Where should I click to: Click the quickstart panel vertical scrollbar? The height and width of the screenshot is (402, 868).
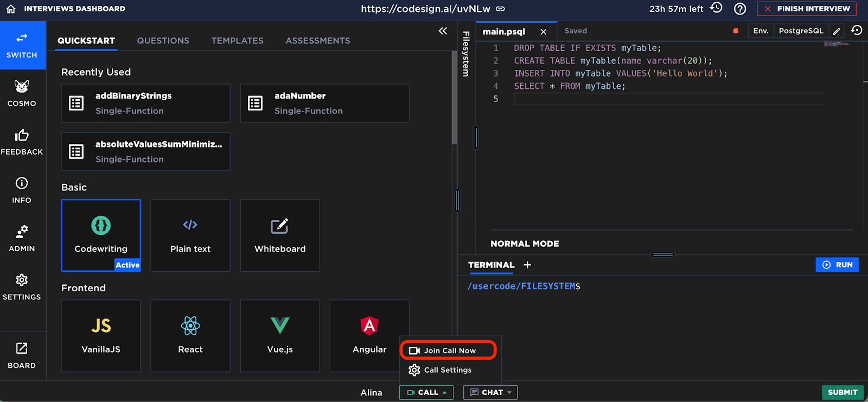[x=455, y=98]
